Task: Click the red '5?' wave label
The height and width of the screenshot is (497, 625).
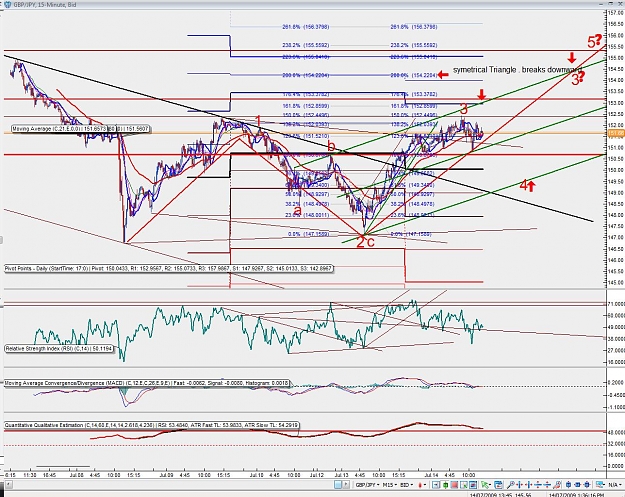Action: (x=595, y=41)
